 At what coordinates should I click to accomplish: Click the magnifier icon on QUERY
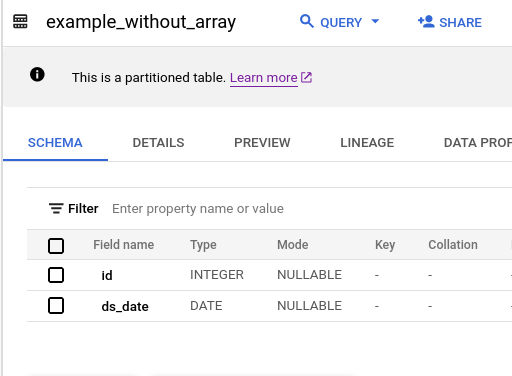(307, 21)
